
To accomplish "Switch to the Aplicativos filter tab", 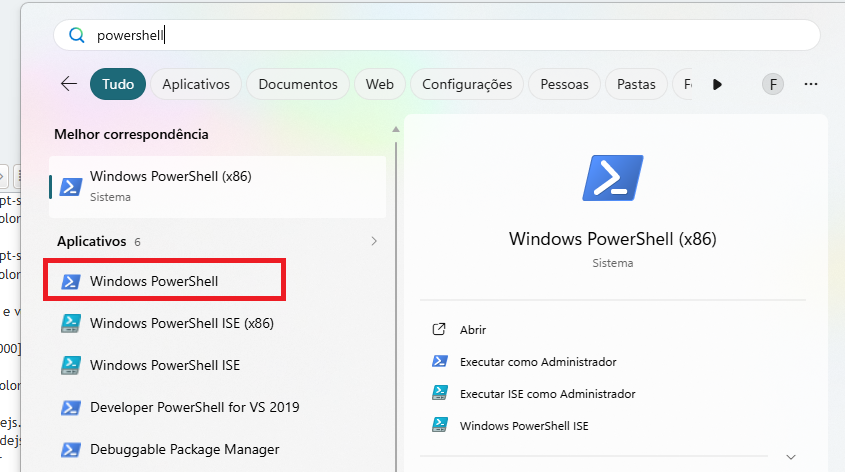I will (x=196, y=84).
